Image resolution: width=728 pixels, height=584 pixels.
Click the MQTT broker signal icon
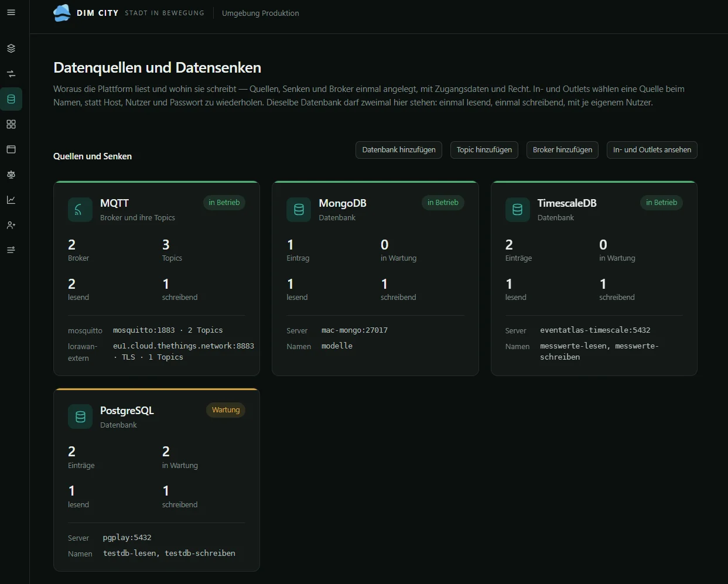pos(80,210)
